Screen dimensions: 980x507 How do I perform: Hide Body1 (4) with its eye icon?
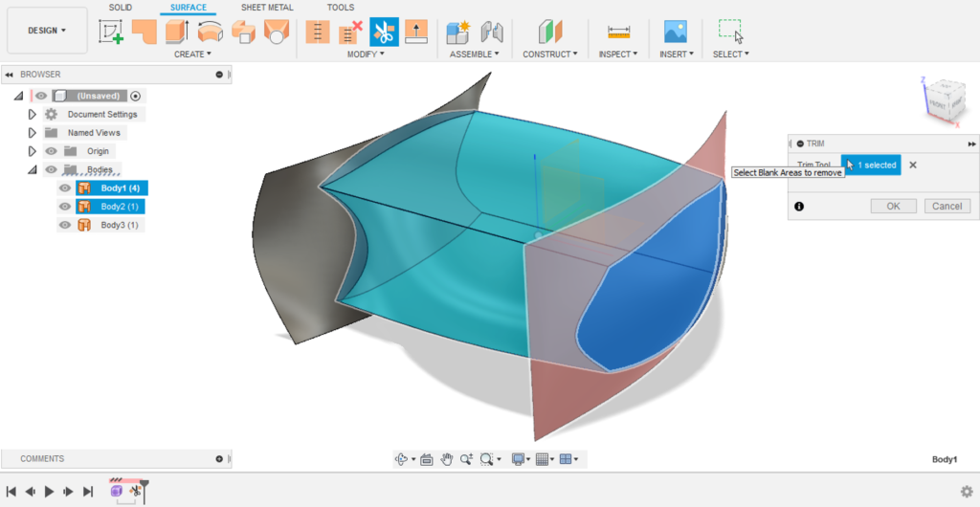click(65, 187)
